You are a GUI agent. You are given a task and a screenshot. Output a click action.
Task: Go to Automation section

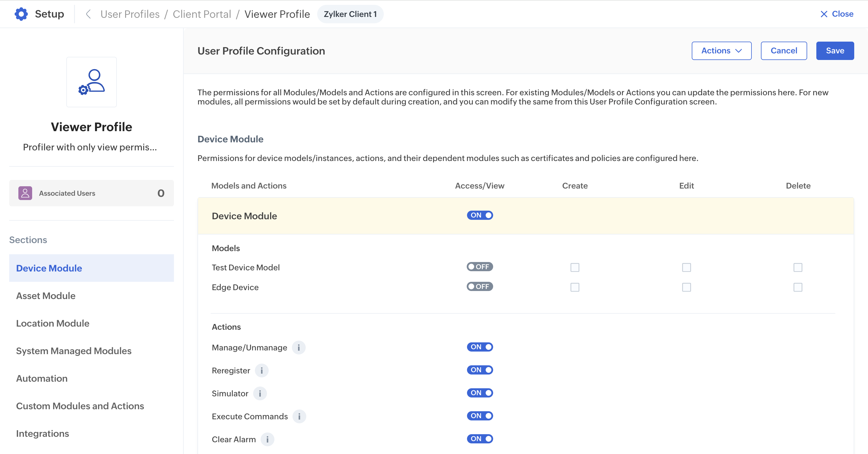pyautogui.click(x=42, y=378)
